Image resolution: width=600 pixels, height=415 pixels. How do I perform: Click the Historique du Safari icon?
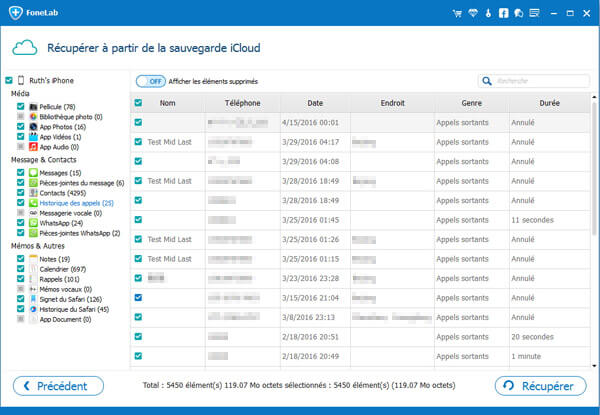pos(33,309)
